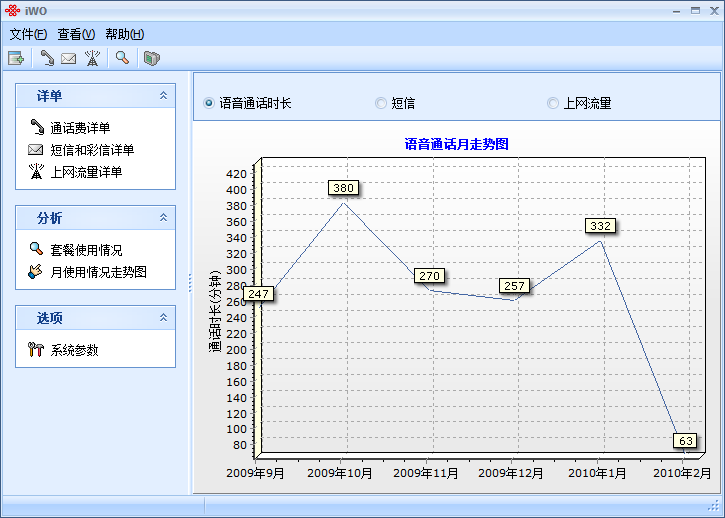Open the 文件(F) menu
The image size is (725, 518).
pos(28,34)
